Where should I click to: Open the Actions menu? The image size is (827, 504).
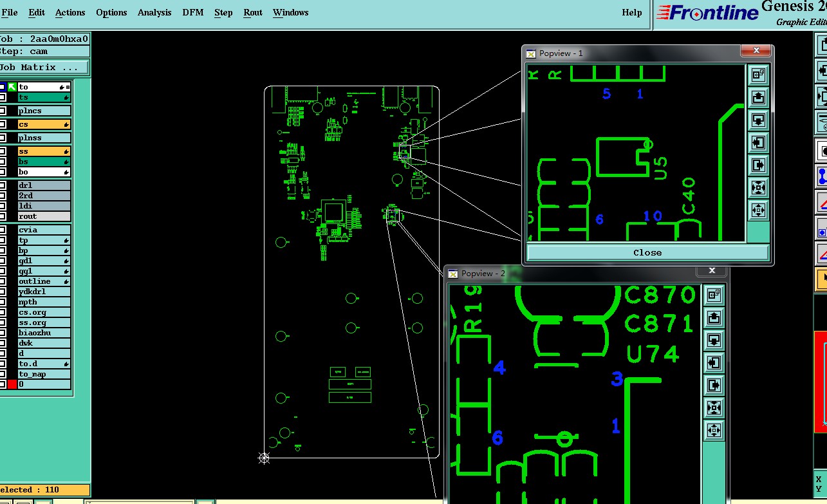pos(70,12)
